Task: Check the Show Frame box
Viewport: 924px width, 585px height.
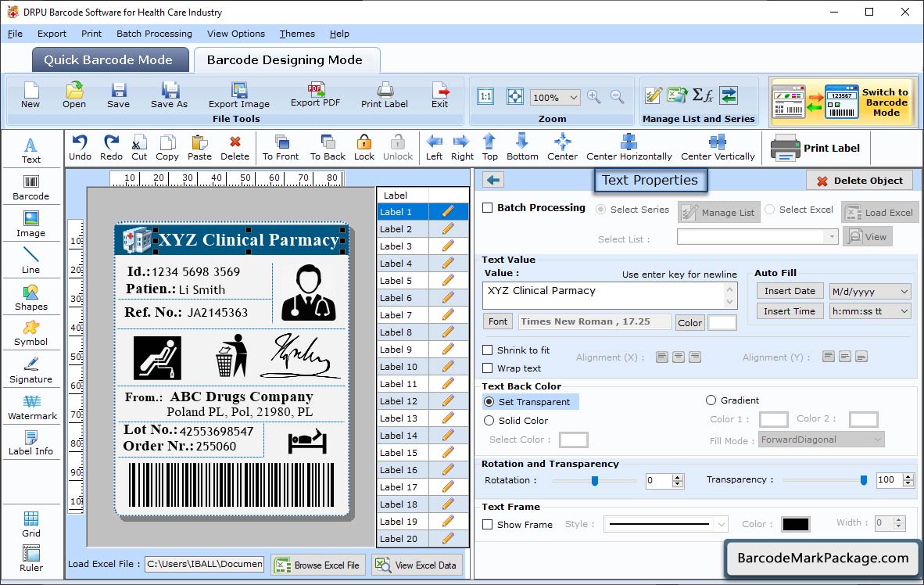Action: coord(487,525)
